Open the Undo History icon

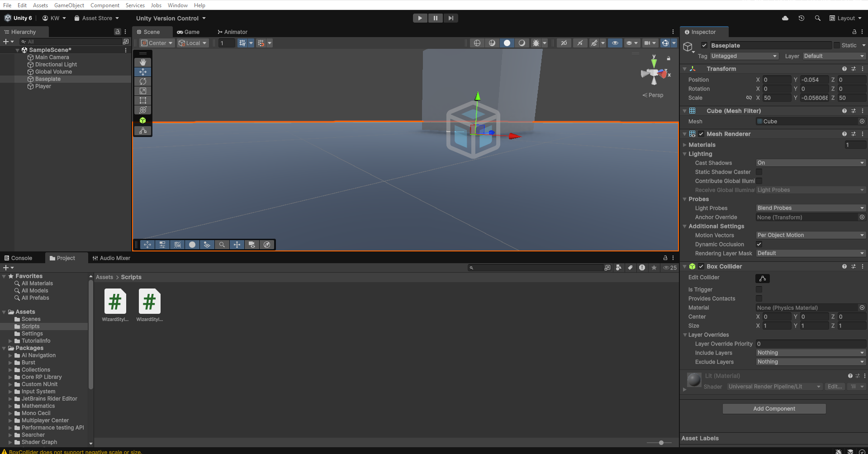coord(801,18)
